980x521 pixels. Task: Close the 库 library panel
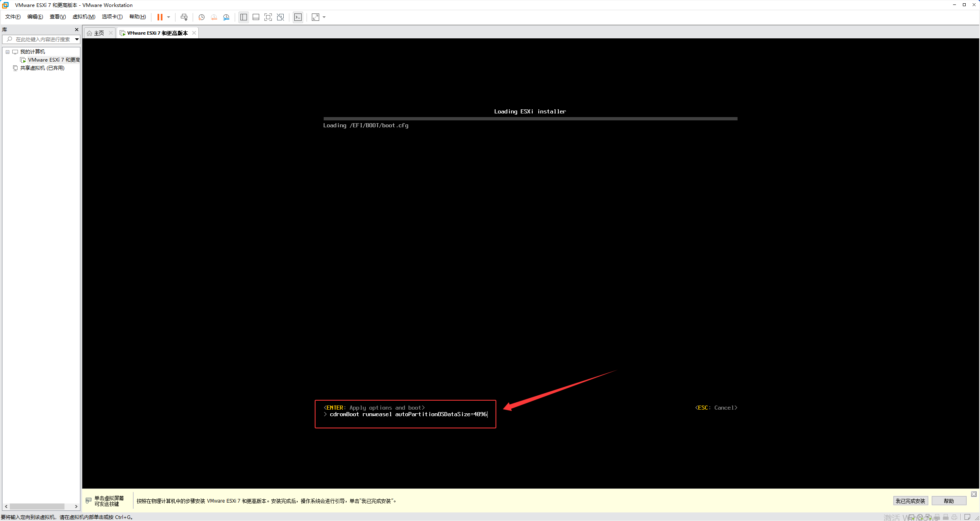pos(77,29)
